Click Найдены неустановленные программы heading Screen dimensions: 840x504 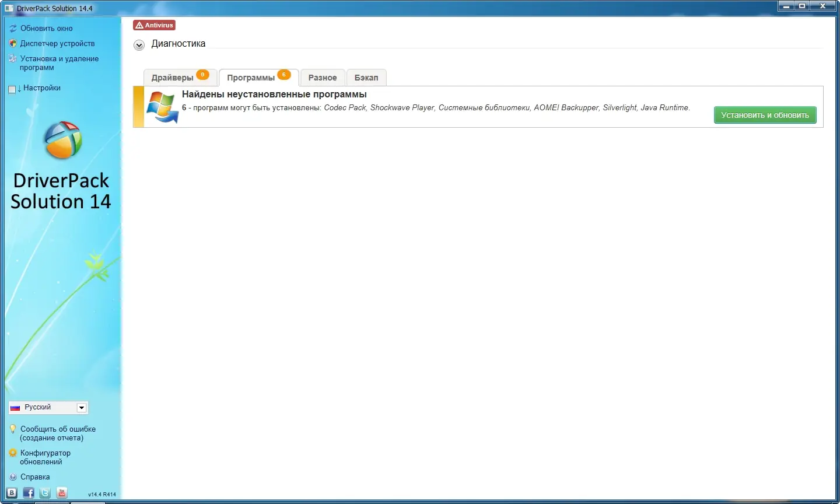tap(274, 94)
